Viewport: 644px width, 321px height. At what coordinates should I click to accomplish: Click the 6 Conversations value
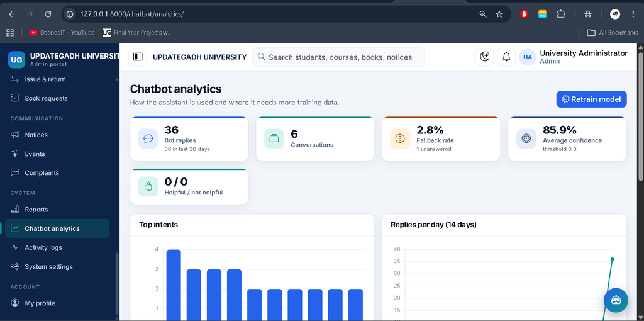point(294,134)
